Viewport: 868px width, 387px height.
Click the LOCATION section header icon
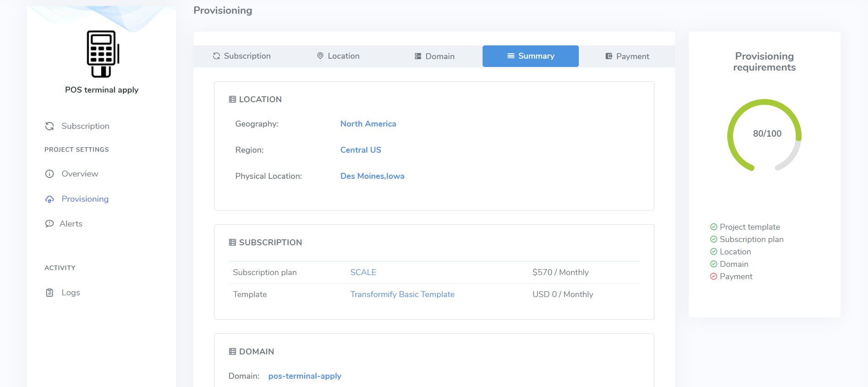tap(232, 100)
